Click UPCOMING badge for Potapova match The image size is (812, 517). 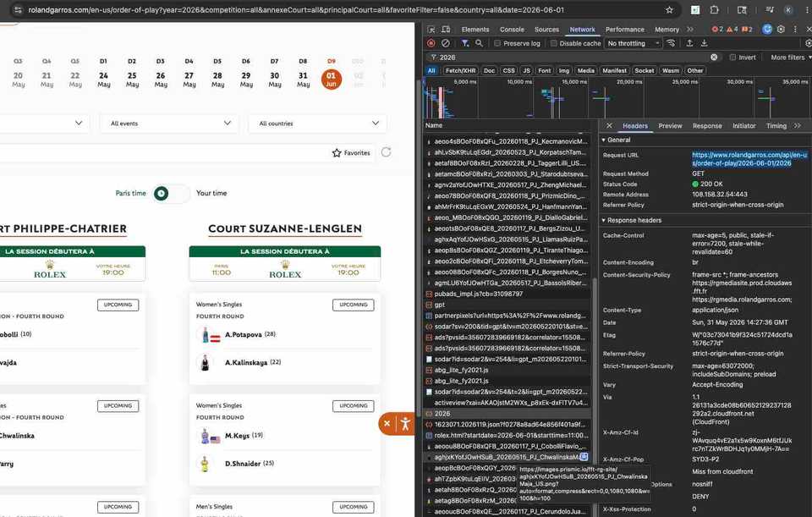[354, 305]
